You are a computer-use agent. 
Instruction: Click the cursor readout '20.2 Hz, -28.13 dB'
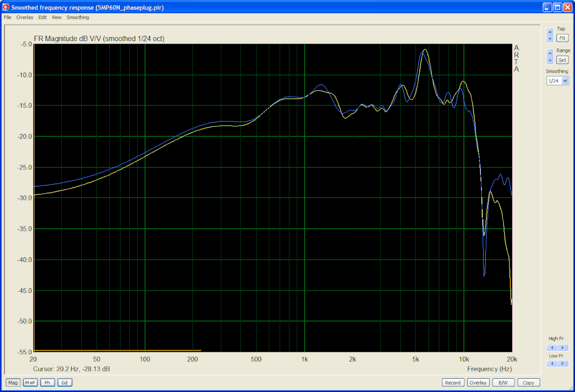pyautogui.click(x=83, y=369)
